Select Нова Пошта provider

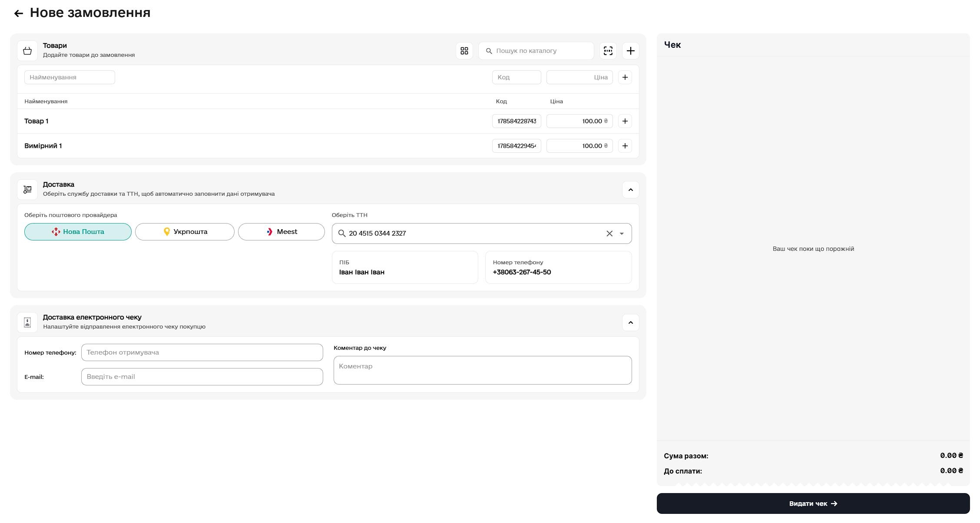[78, 232]
